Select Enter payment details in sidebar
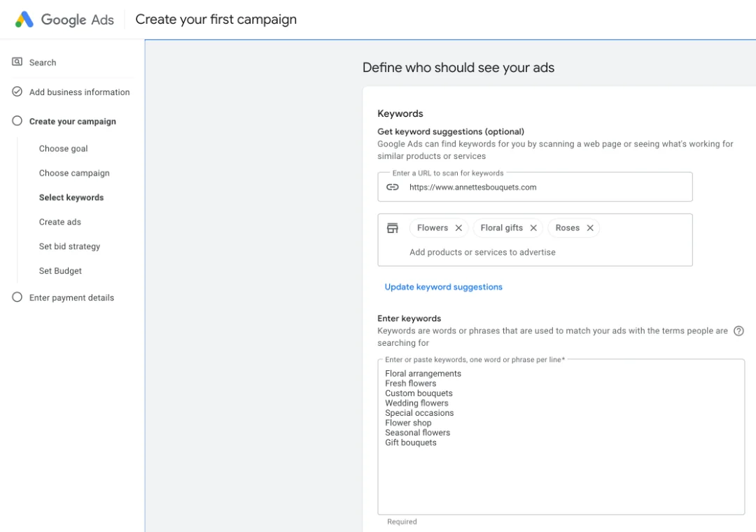Screen dimensions: 756x532 pyautogui.click(x=72, y=297)
